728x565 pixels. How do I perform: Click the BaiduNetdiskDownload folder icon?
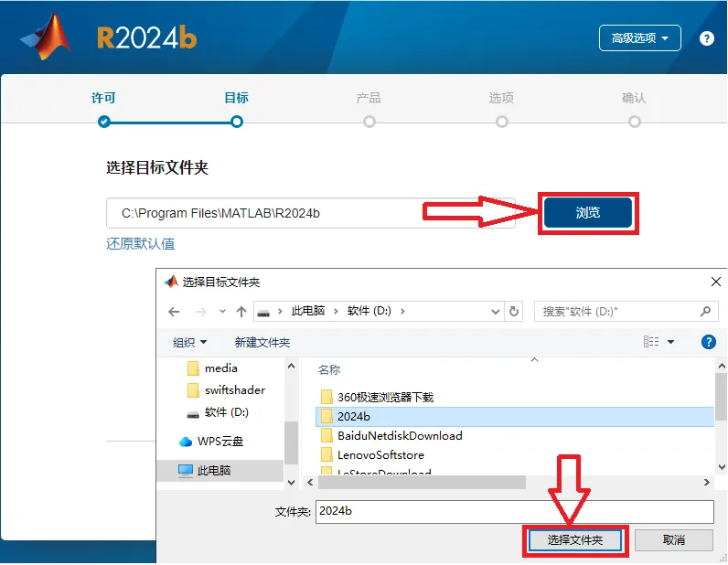327,435
